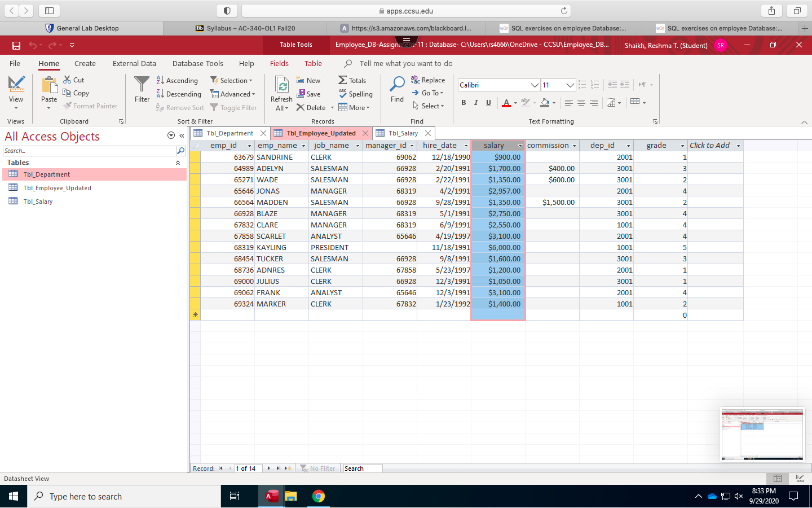
Task: Switch to the Database Tools ribbon tab
Action: (x=197, y=63)
